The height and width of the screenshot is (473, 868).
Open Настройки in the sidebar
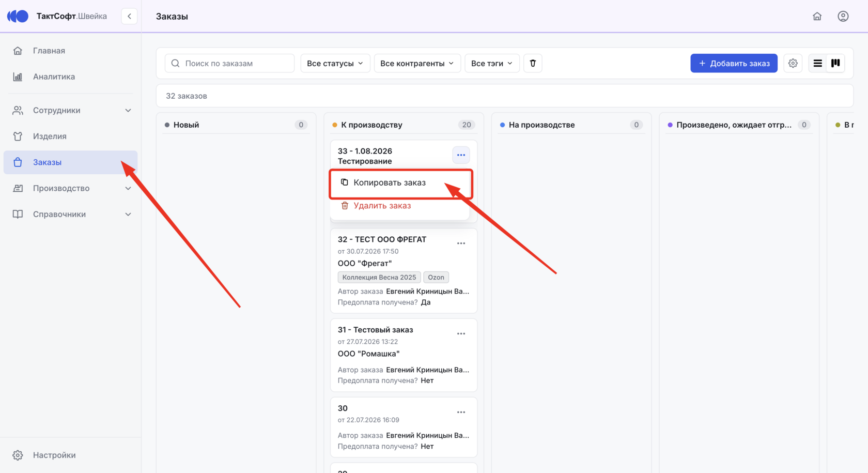[70, 455]
